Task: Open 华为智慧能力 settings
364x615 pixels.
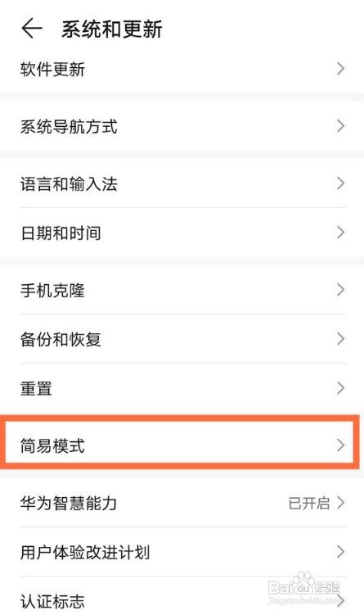Action: pos(182,503)
